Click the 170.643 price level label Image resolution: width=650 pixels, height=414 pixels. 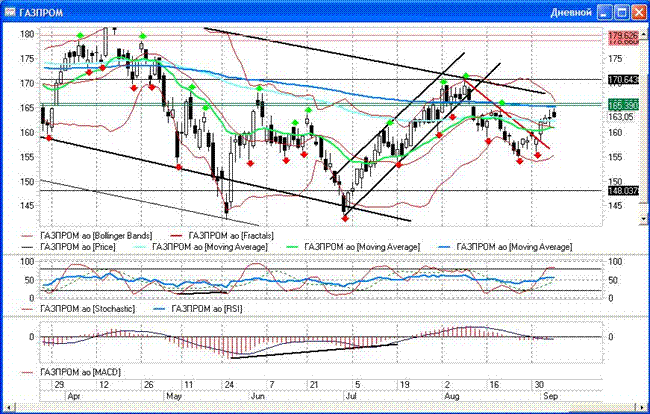(623, 79)
